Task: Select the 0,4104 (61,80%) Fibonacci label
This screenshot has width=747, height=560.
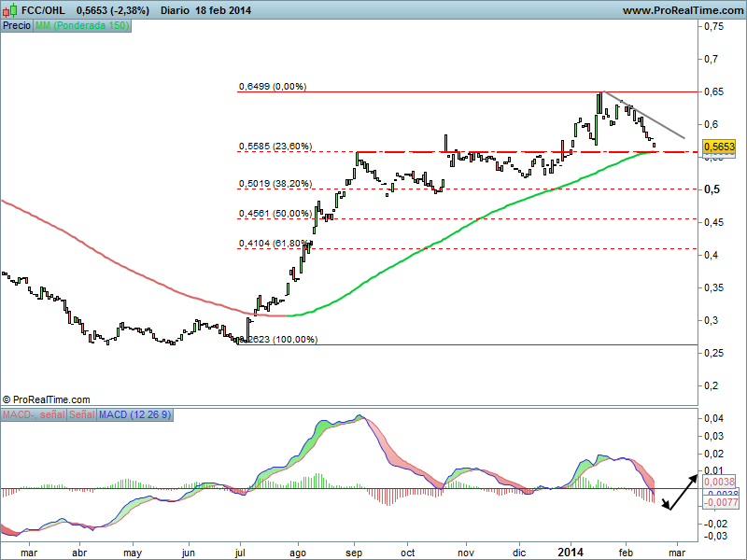Action: [275, 243]
